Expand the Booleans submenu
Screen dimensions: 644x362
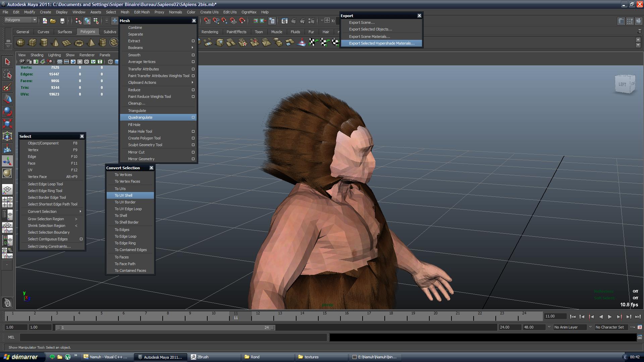point(193,48)
